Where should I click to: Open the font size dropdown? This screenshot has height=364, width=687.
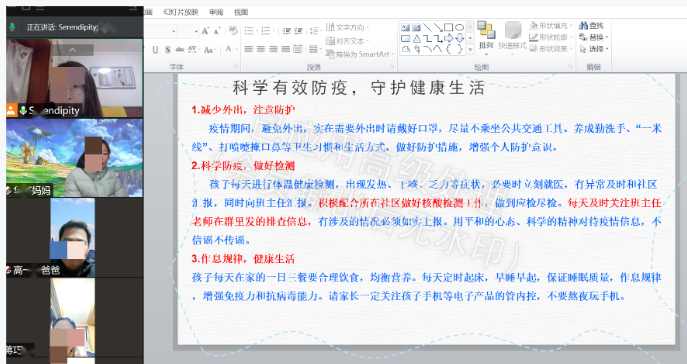[x=196, y=32]
